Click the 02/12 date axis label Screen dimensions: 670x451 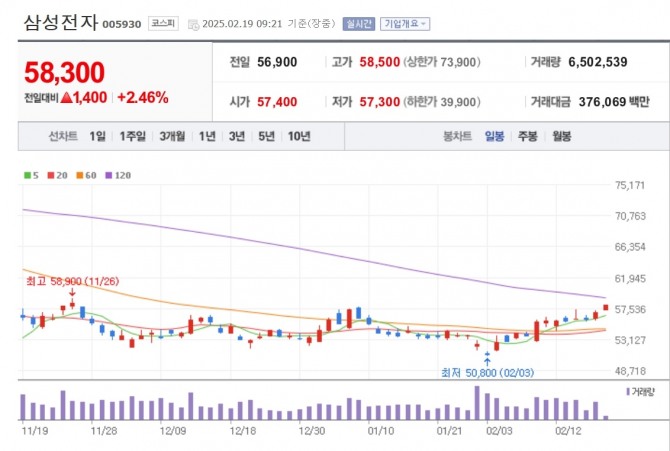pos(568,430)
